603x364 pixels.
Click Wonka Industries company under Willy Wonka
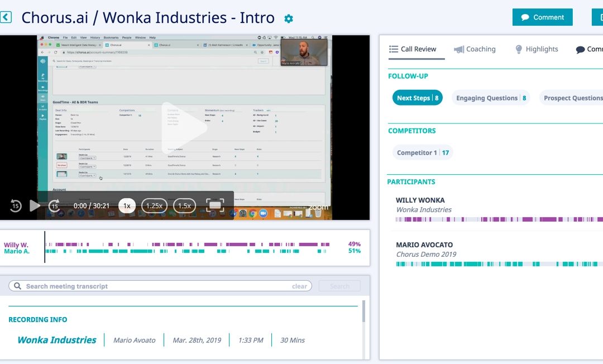tap(424, 210)
